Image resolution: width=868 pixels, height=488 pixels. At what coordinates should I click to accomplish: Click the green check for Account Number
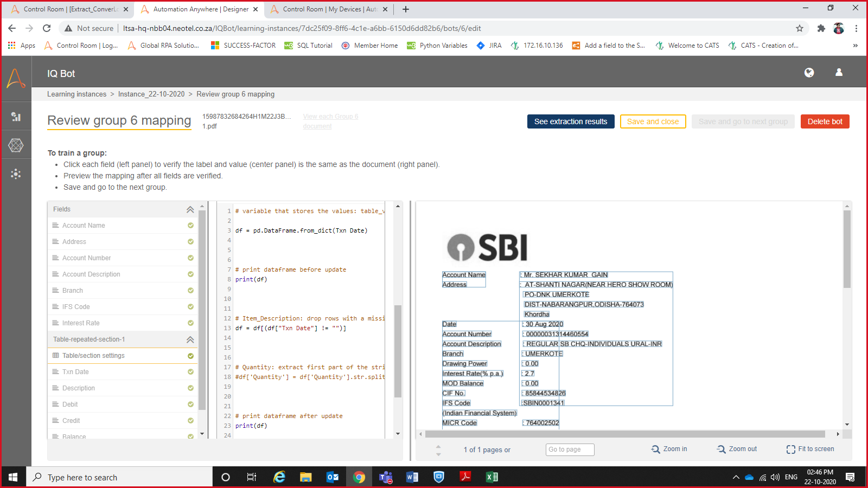click(190, 258)
